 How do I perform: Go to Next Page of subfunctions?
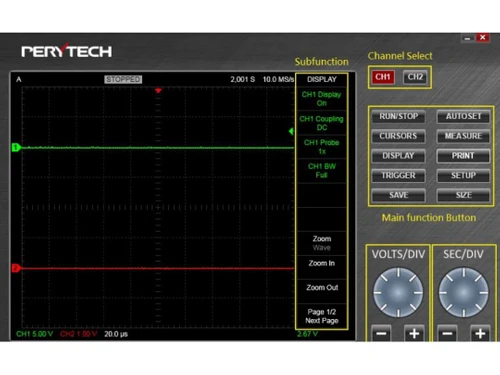[x=321, y=316]
